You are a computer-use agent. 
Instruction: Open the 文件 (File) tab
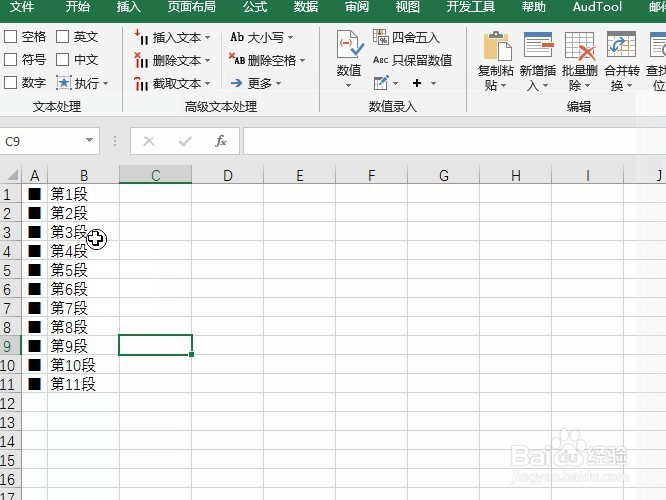pyautogui.click(x=22, y=7)
